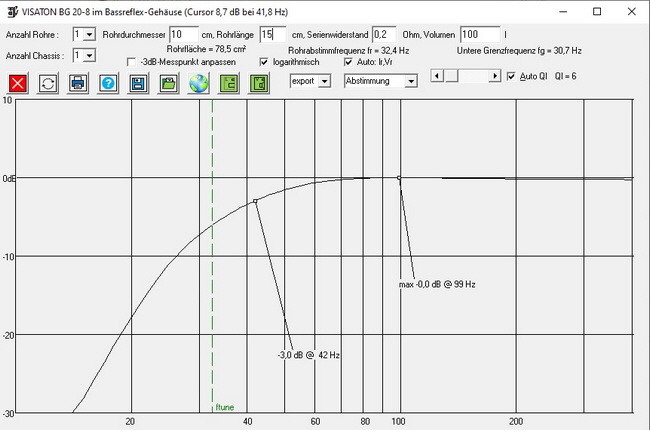Click the Serienwiderstand input field
The image size is (650, 430).
(x=384, y=35)
